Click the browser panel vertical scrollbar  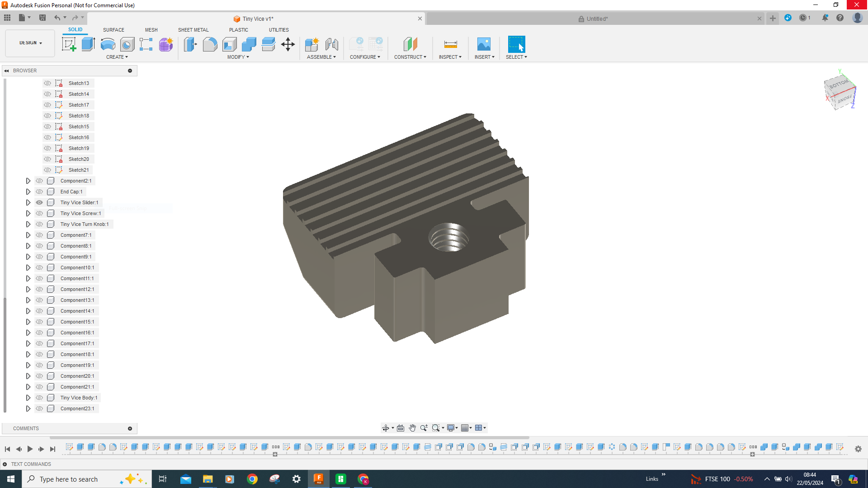pos(5,355)
